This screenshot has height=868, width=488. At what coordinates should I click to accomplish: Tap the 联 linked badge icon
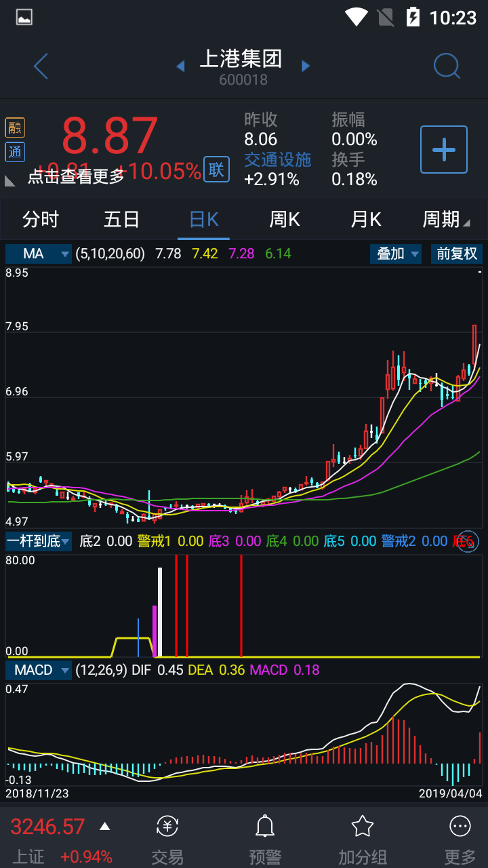[216, 170]
